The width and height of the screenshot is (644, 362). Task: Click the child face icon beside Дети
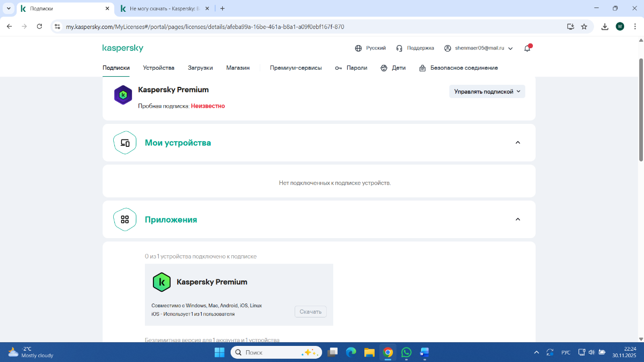384,68
